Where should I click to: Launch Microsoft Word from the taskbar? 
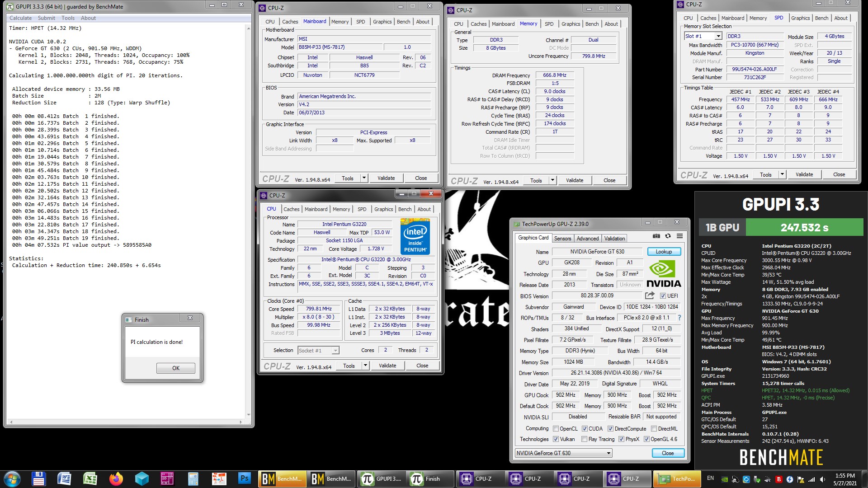[64, 479]
